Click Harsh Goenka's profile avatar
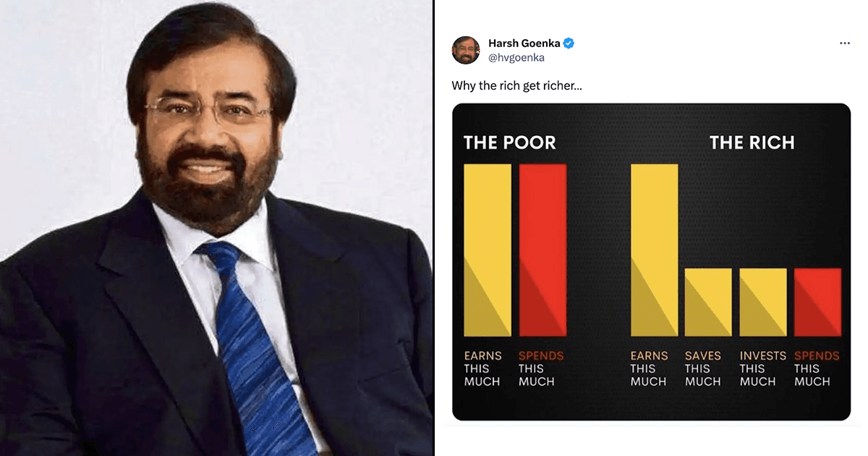The image size is (868, 456). 466,50
